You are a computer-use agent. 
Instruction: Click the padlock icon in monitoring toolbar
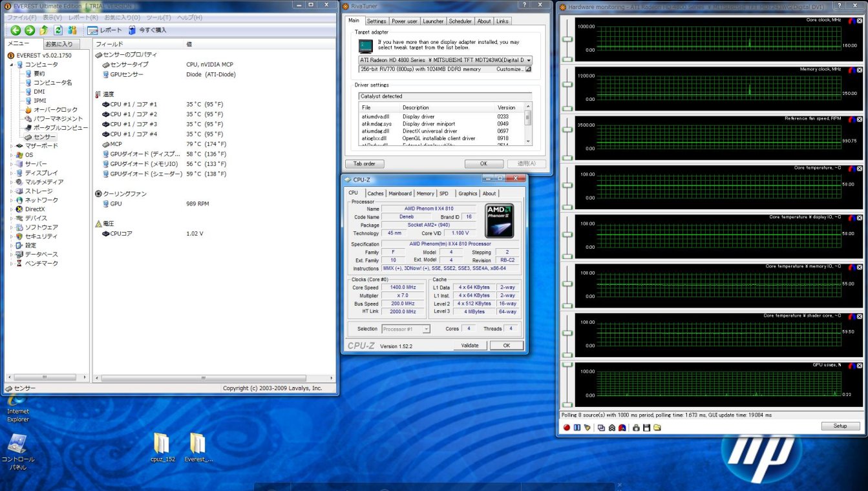(635, 427)
